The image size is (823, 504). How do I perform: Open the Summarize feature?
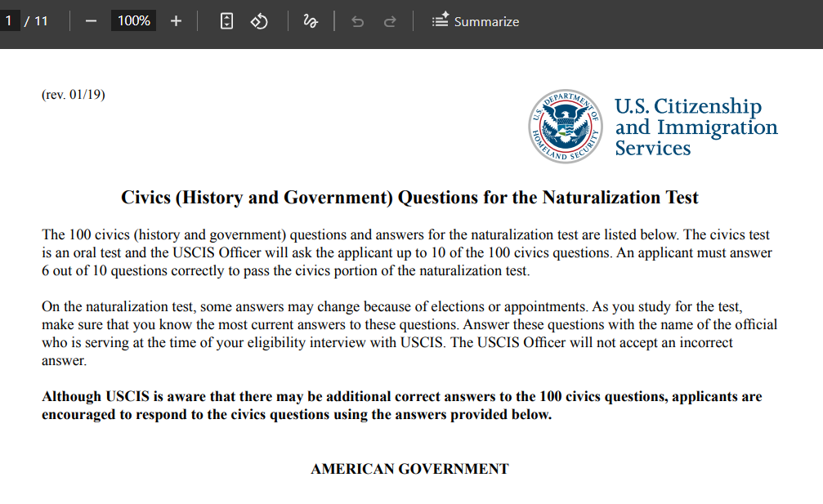476,21
